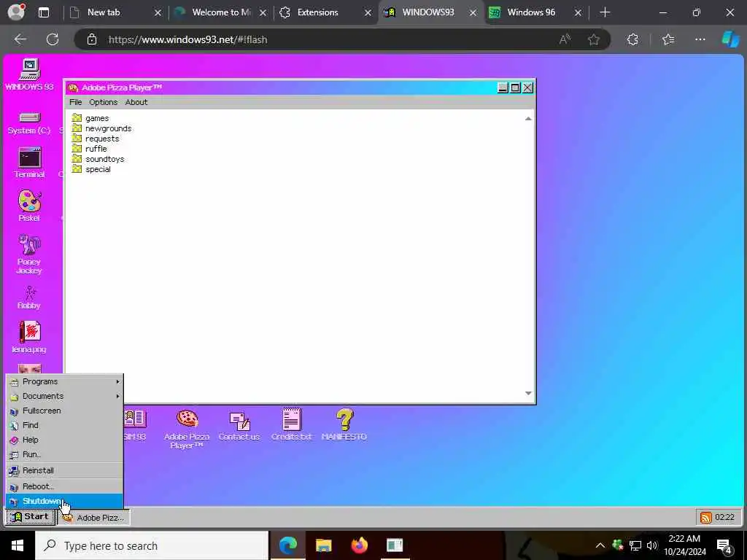Open the browser profile avatar
This screenshot has height=560, width=747.
pyautogui.click(x=16, y=12)
